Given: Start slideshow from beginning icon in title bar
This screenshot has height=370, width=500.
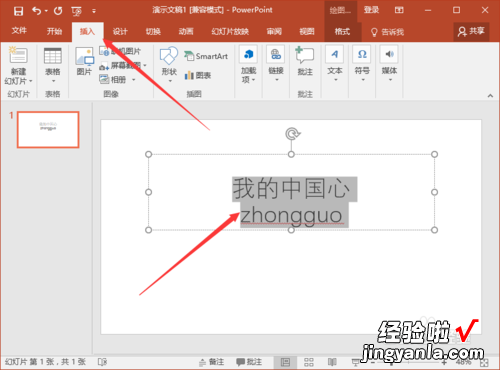Looking at the screenshot, I should pyautogui.click(x=77, y=12).
